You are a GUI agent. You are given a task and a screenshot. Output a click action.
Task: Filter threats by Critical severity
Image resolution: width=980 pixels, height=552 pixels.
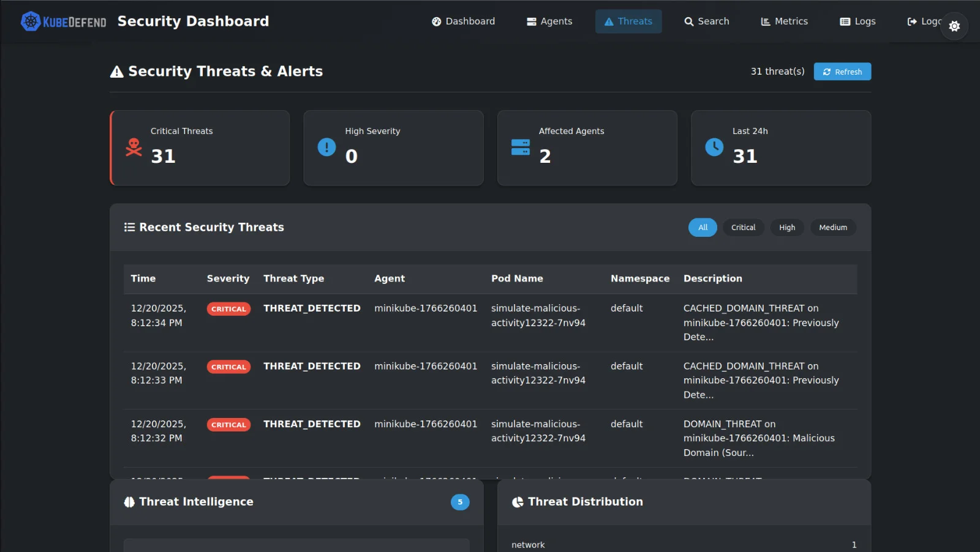coord(744,228)
